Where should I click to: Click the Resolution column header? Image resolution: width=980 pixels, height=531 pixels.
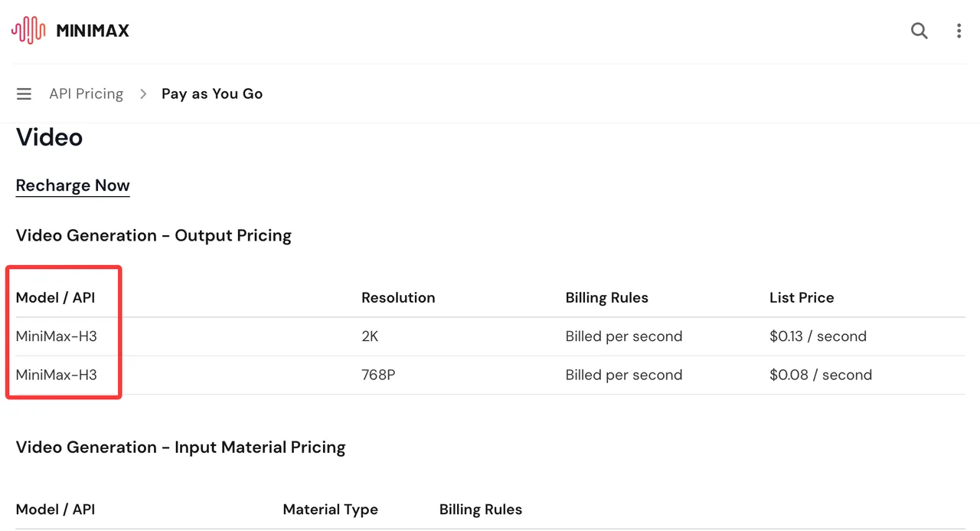pyautogui.click(x=398, y=297)
